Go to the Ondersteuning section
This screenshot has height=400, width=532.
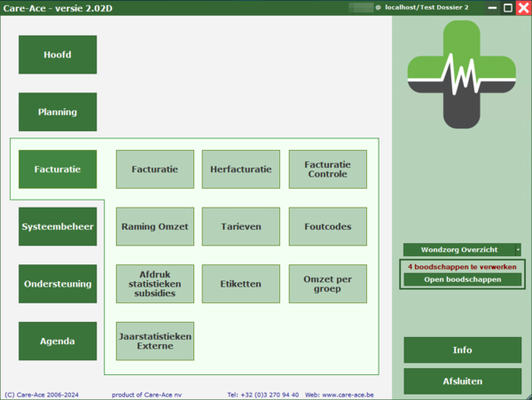coord(58,284)
